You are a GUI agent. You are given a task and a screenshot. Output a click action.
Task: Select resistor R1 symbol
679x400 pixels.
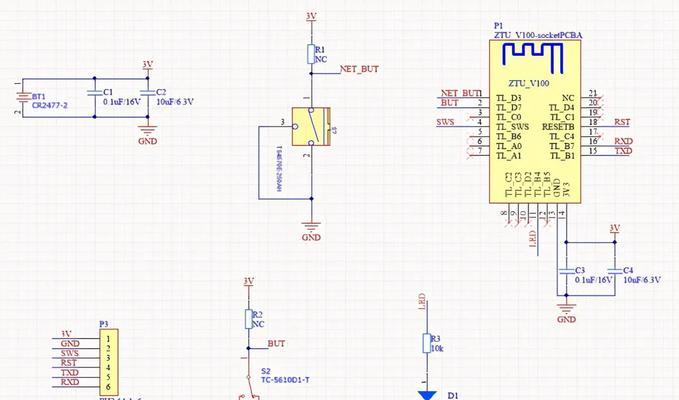(x=311, y=54)
